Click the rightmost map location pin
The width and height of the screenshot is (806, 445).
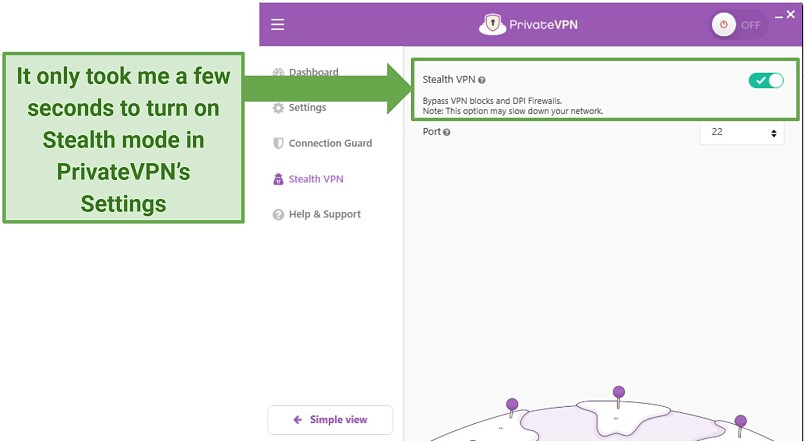click(x=740, y=426)
